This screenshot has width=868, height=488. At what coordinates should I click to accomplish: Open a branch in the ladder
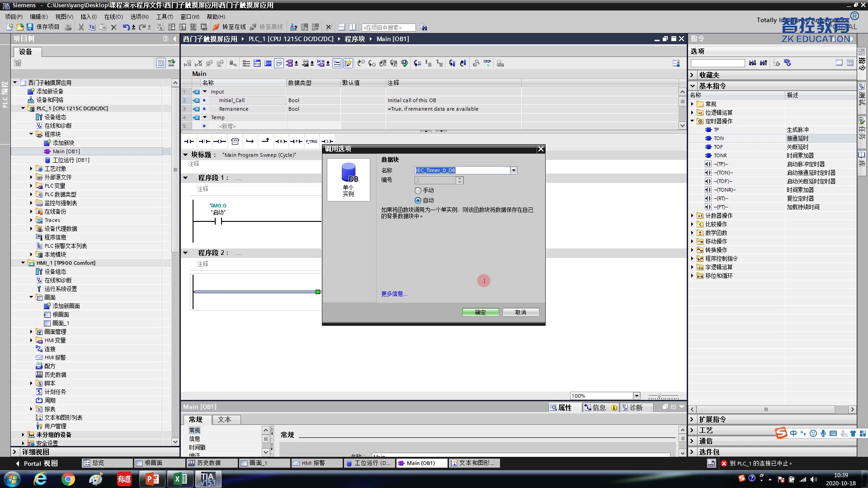tap(250, 141)
